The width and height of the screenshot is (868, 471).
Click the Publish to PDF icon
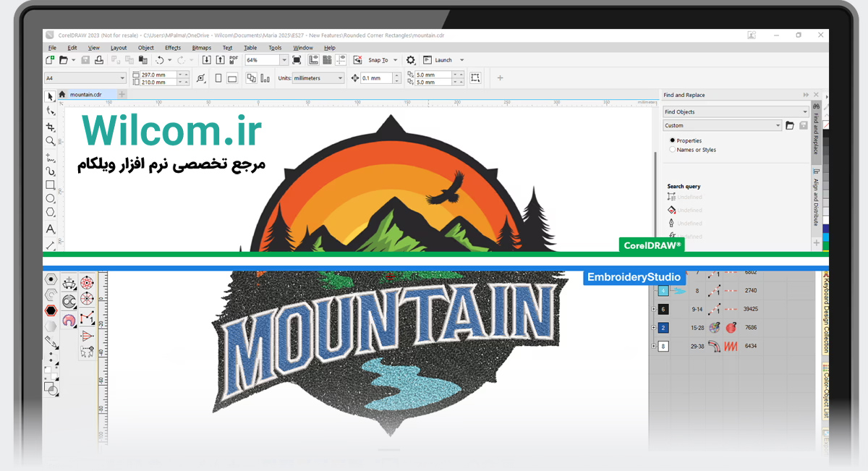pos(234,60)
